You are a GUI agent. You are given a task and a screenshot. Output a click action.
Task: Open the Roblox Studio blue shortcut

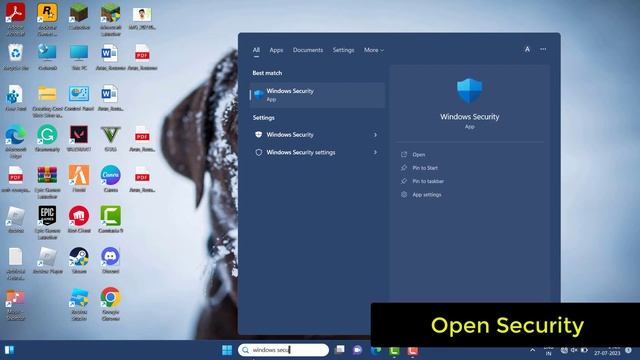click(x=79, y=304)
